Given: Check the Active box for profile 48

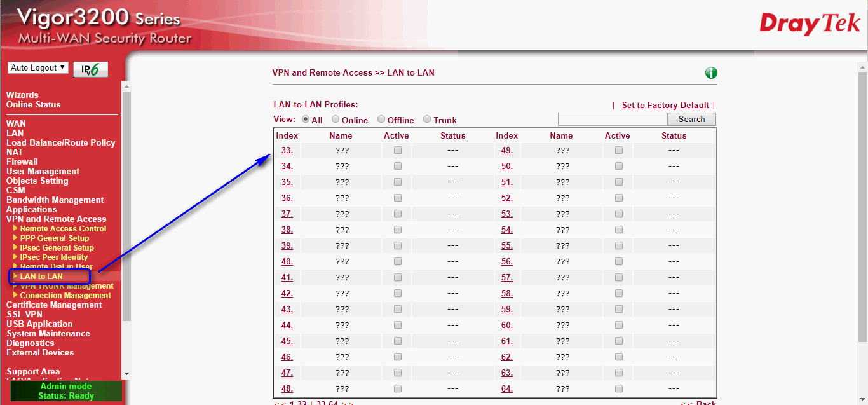Looking at the screenshot, I should point(398,389).
